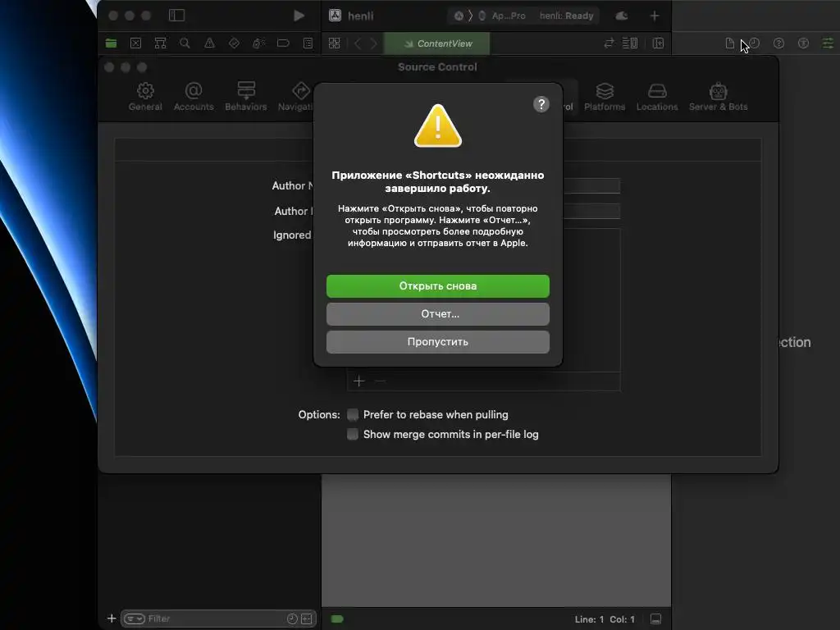Open the Project navigator folder icon
Screen dimensions: 840x630
(111, 43)
